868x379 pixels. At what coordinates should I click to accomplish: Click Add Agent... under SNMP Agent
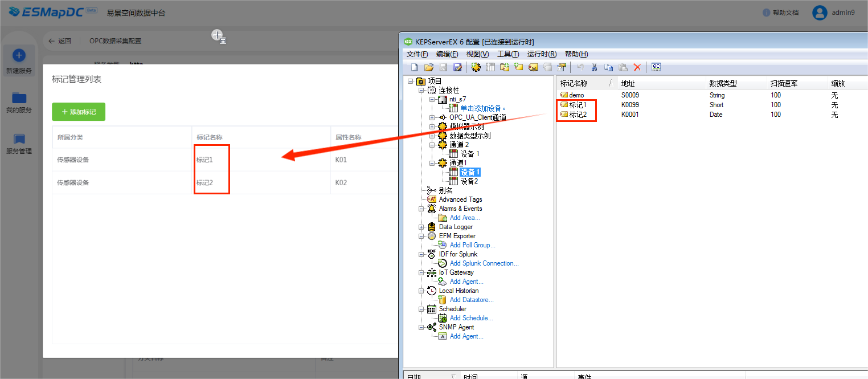466,336
